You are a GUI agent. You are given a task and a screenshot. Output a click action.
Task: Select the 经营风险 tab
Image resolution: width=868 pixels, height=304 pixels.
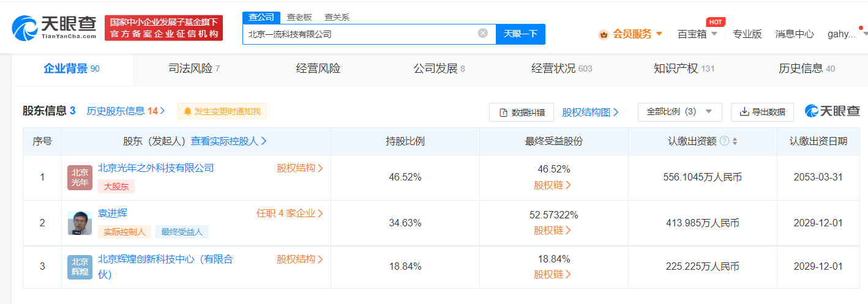click(x=318, y=69)
